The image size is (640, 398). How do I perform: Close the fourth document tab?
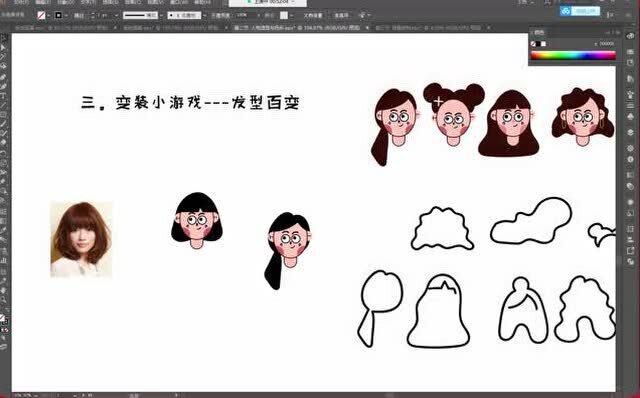[488, 28]
